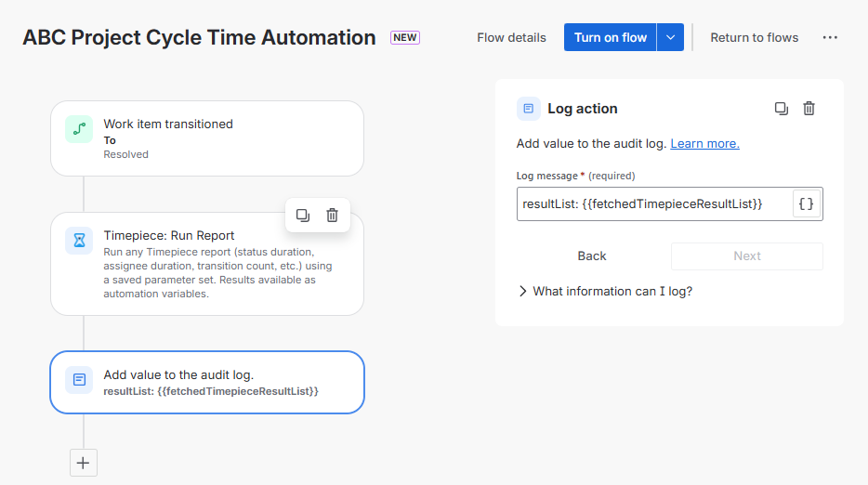Viewport: 868px width, 485px height.
Task: Click the Back button
Action: pos(592,256)
